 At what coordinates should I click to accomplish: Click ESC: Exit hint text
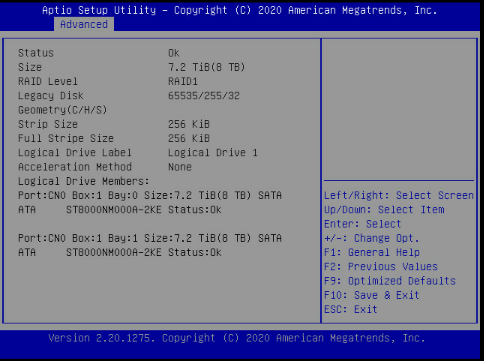click(x=351, y=309)
